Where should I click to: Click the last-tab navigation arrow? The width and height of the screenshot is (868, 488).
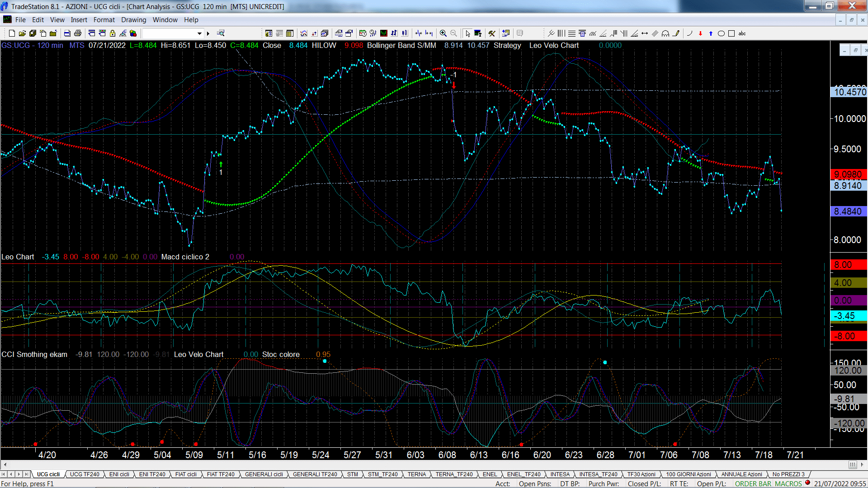click(x=27, y=474)
